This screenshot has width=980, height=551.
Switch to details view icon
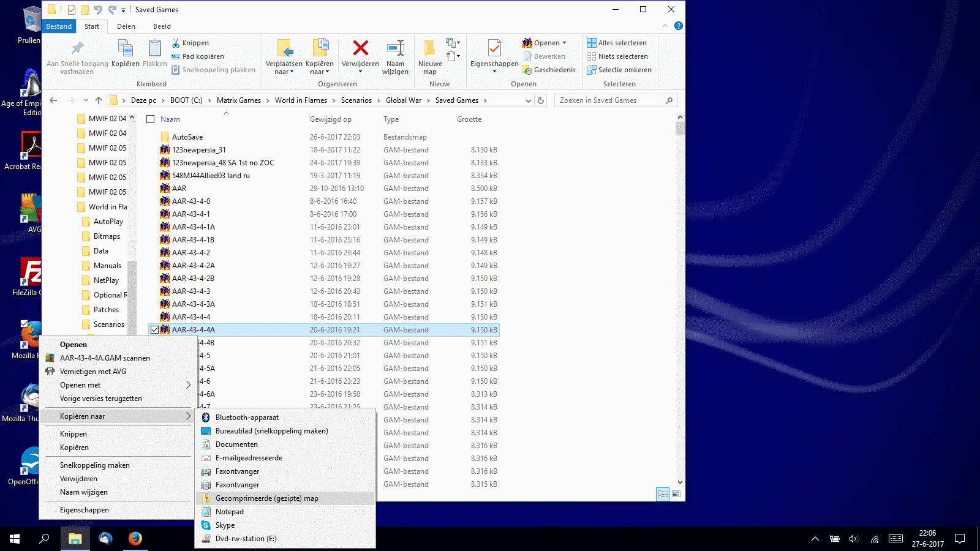tap(663, 494)
